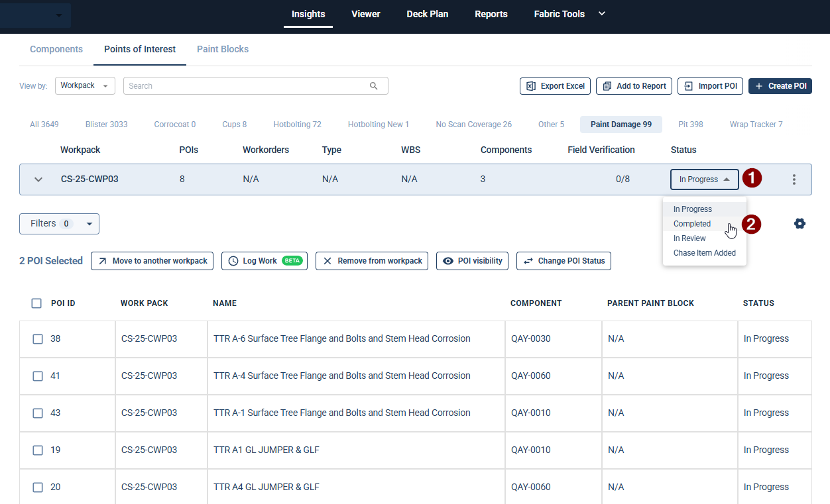This screenshot has height=504, width=830.
Task: Click into the Search input field
Action: [245, 86]
